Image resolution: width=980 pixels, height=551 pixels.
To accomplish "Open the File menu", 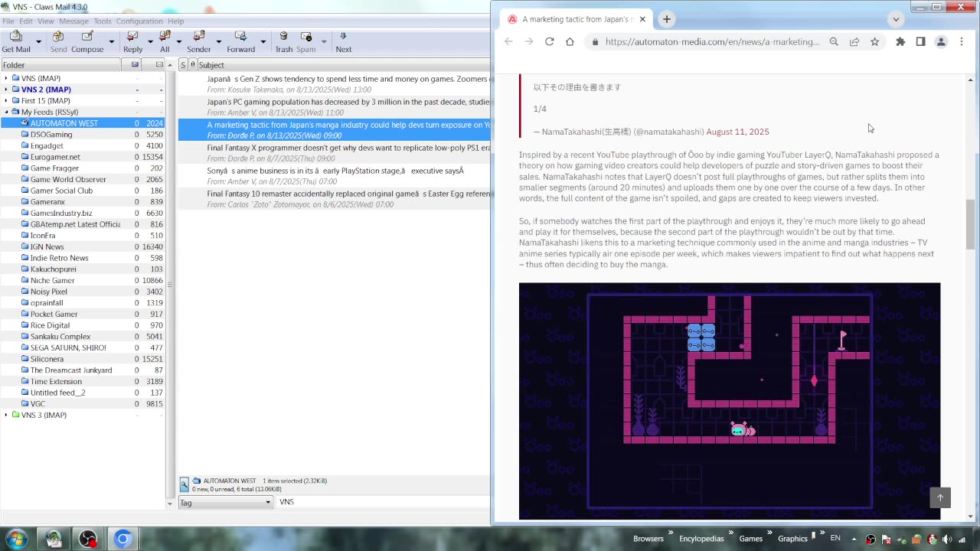I will 8,21.
